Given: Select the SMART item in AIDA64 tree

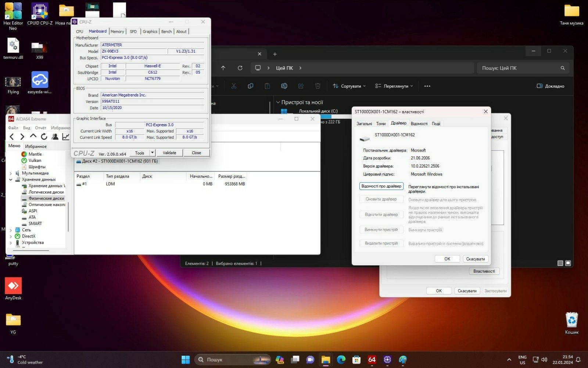Looking at the screenshot, I should [35, 223].
